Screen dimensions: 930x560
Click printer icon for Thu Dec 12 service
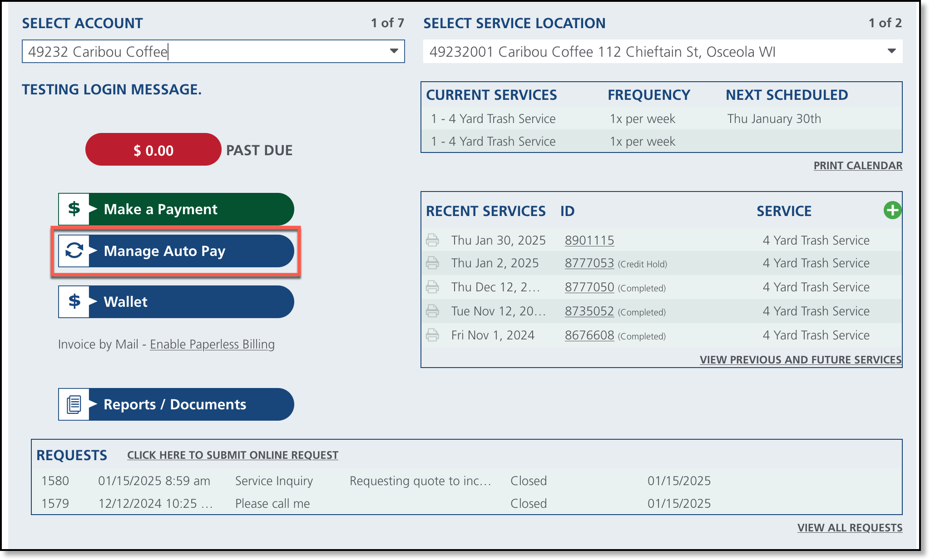point(432,287)
